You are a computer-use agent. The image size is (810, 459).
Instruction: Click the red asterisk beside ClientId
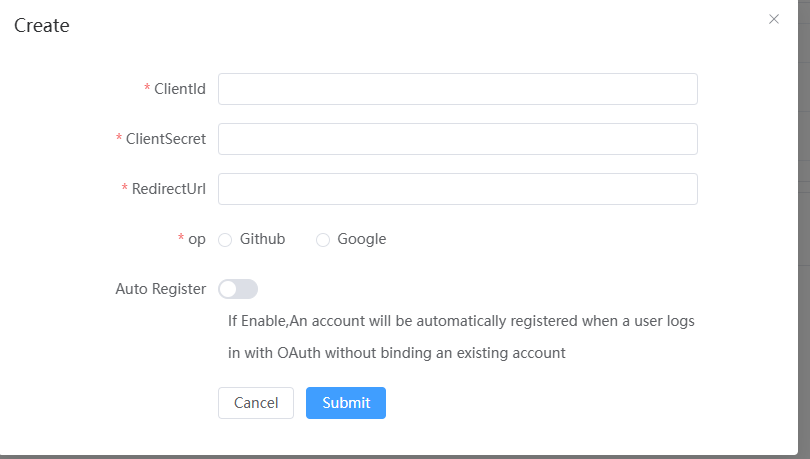[147, 88]
